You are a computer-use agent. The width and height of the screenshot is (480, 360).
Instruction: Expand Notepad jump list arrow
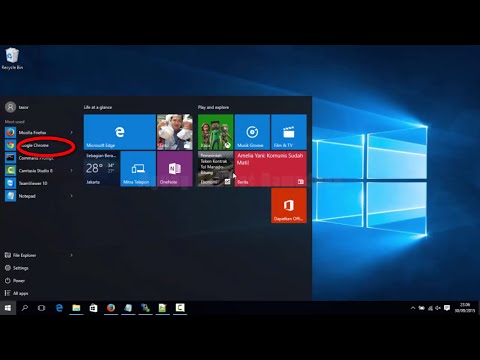tap(71, 196)
